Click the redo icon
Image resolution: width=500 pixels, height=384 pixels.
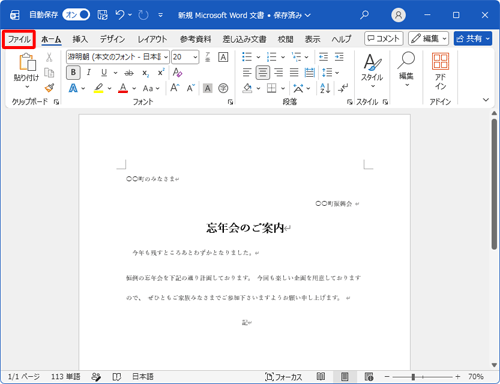[x=143, y=15]
